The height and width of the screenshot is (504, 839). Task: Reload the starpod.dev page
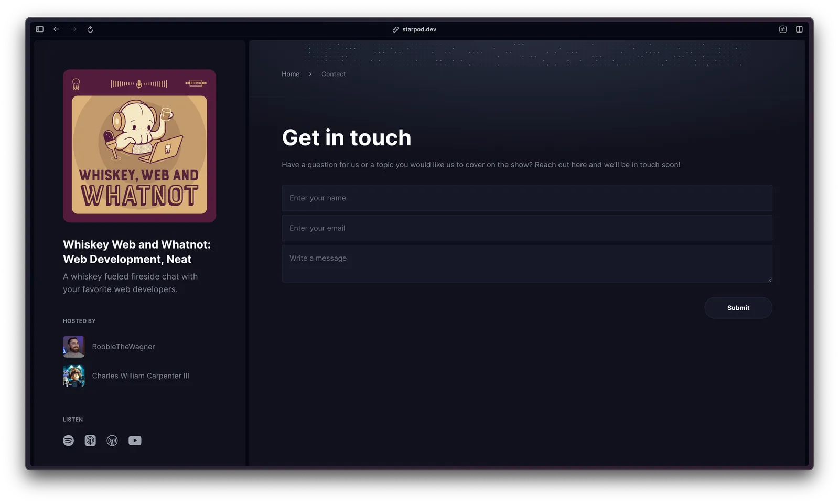[90, 29]
